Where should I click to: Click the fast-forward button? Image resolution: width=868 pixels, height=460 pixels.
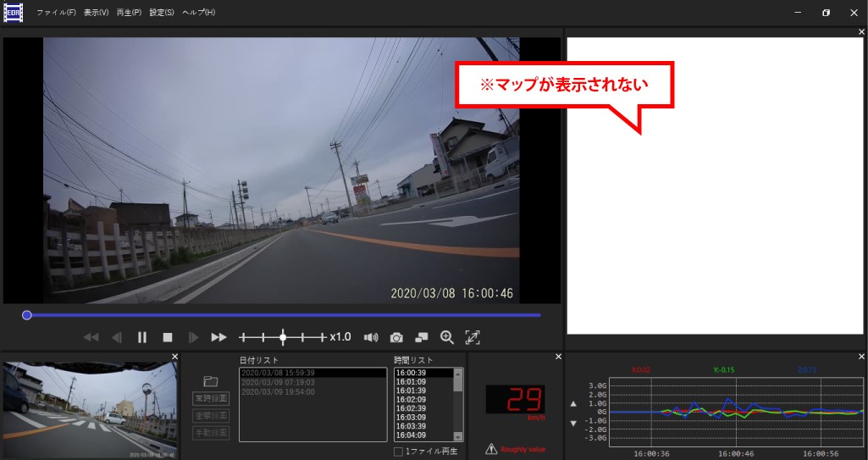pyautogui.click(x=218, y=337)
